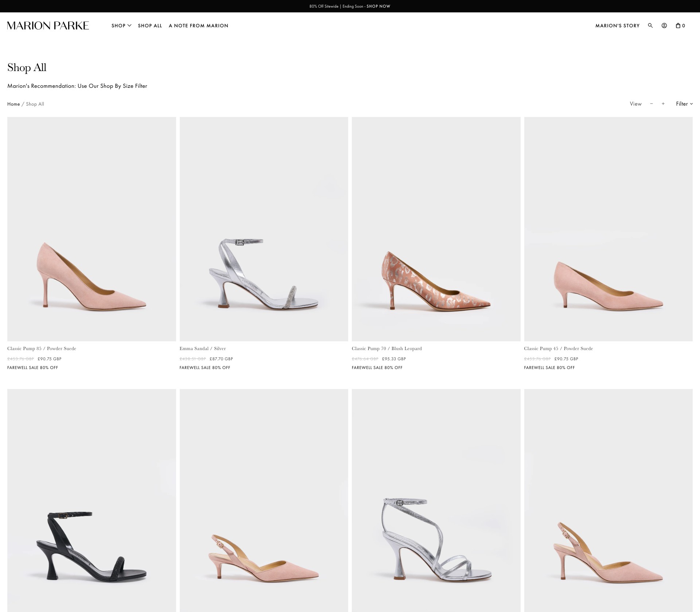This screenshot has height=612, width=700.
Task: Expand the Shop dropdown menu
Action: click(121, 25)
